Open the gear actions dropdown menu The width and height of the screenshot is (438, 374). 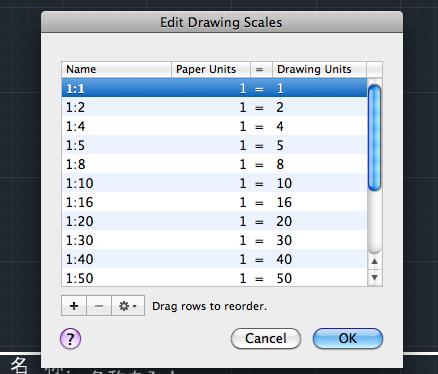coord(128,305)
